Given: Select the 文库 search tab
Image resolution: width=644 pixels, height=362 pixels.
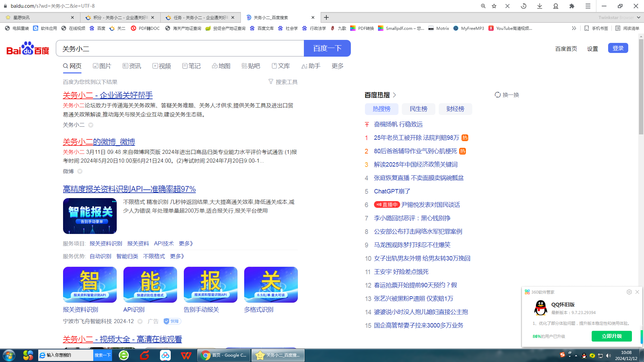Looking at the screenshot, I should (281, 66).
